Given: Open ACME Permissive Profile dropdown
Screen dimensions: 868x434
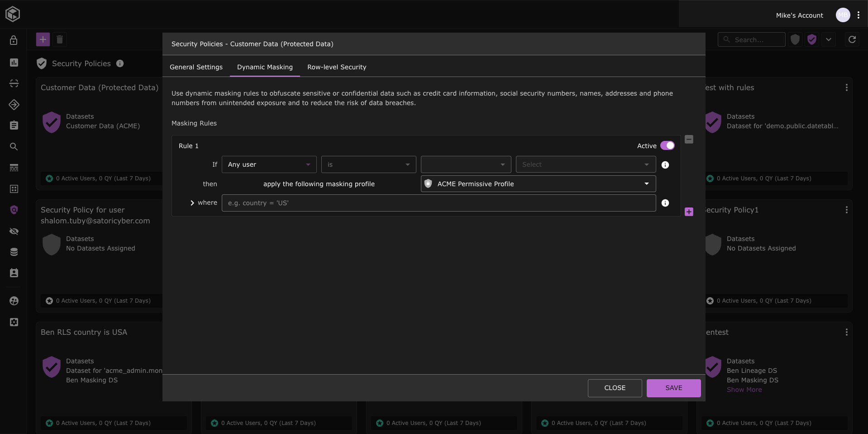Looking at the screenshot, I should (538, 184).
